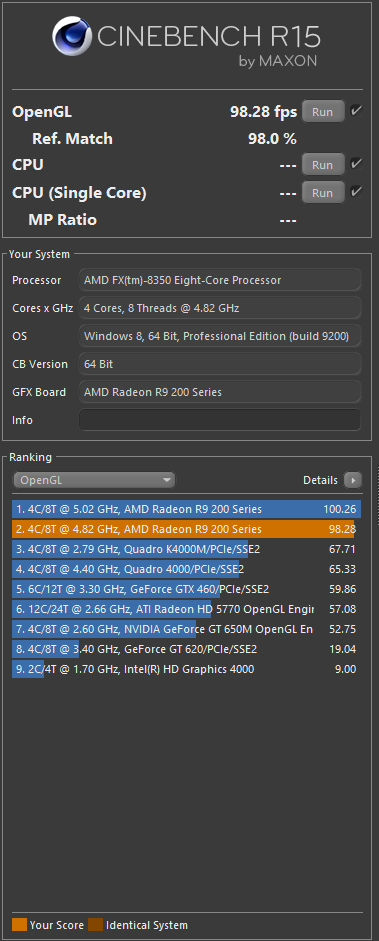Click the Details arrow button
Image resolution: width=379 pixels, height=941 pixels.
pyautogui.click(x=353, y=480)
